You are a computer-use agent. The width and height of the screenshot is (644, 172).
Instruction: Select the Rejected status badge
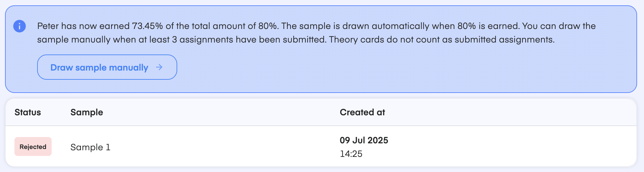(33, 146)
